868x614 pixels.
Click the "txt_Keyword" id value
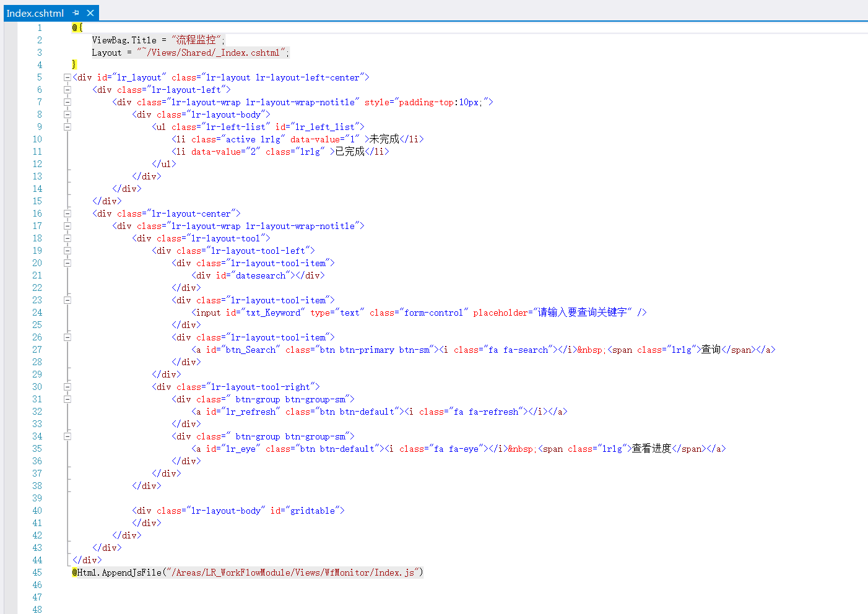click(x=272, y=313)
